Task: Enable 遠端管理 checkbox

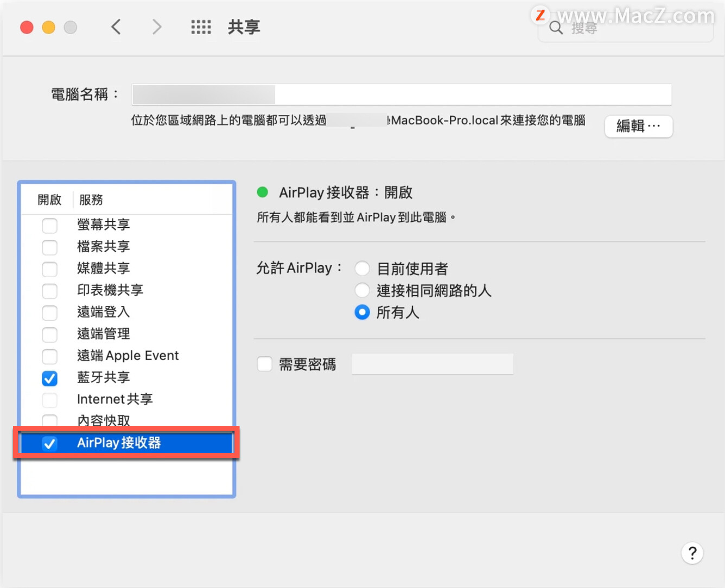Action: [49, 334]
